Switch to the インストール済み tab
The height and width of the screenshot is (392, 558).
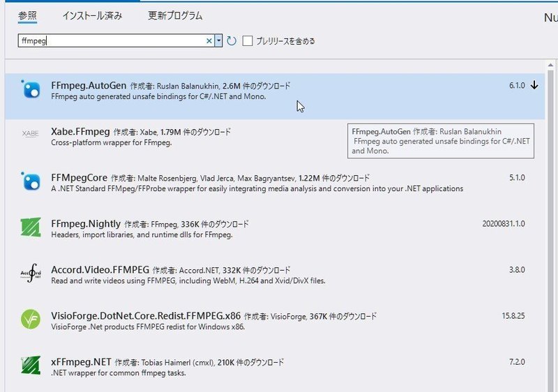(x=92, y=15)
